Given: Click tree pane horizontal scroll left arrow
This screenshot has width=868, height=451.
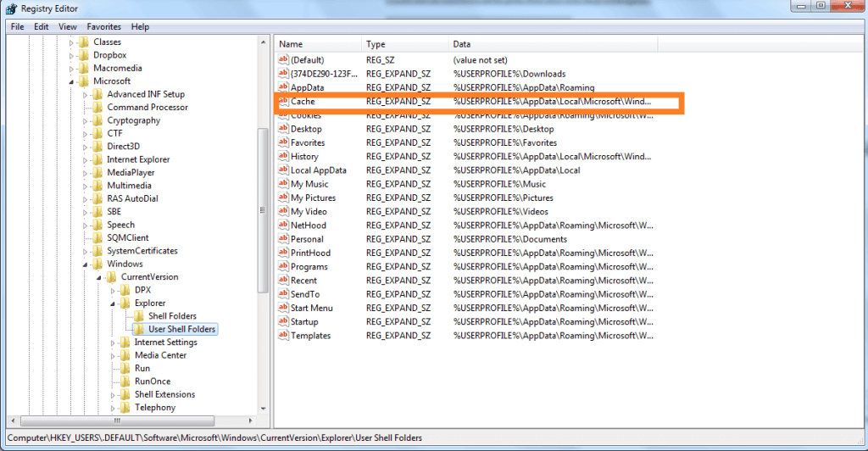Looking at the screenshot, I should click(x=14, y=420).
